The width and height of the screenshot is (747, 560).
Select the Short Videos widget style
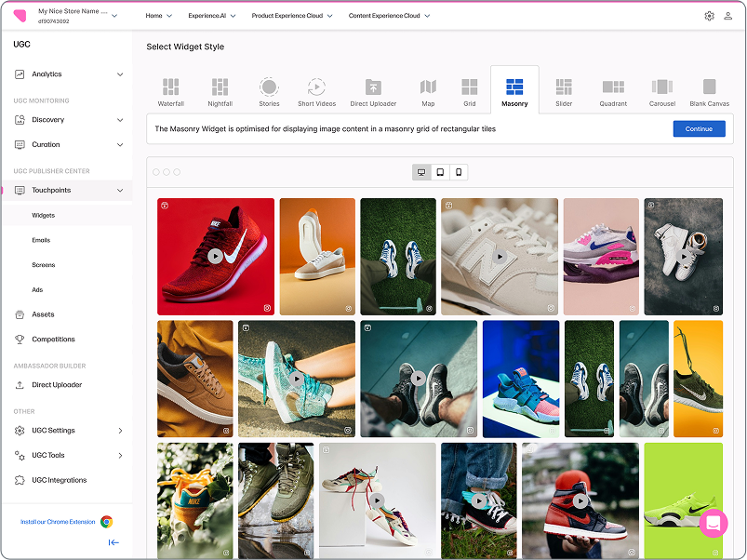316,91
